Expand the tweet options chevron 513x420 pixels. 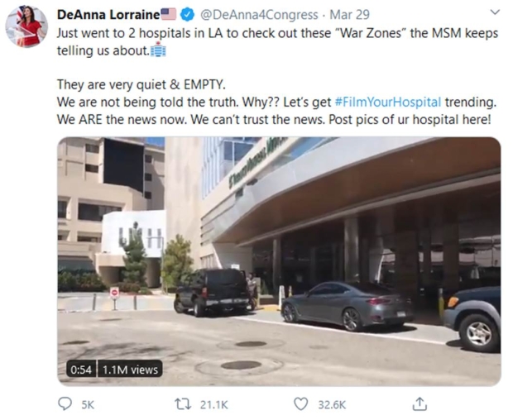click(495, 13)
